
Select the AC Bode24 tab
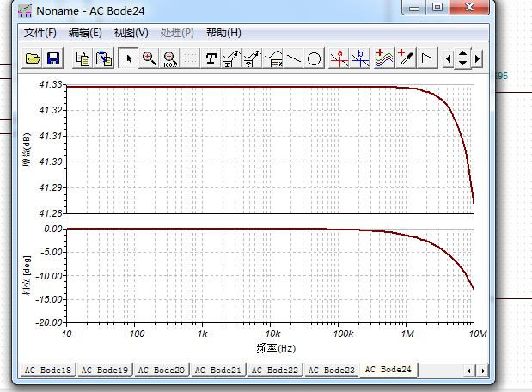tap(388, 370)
